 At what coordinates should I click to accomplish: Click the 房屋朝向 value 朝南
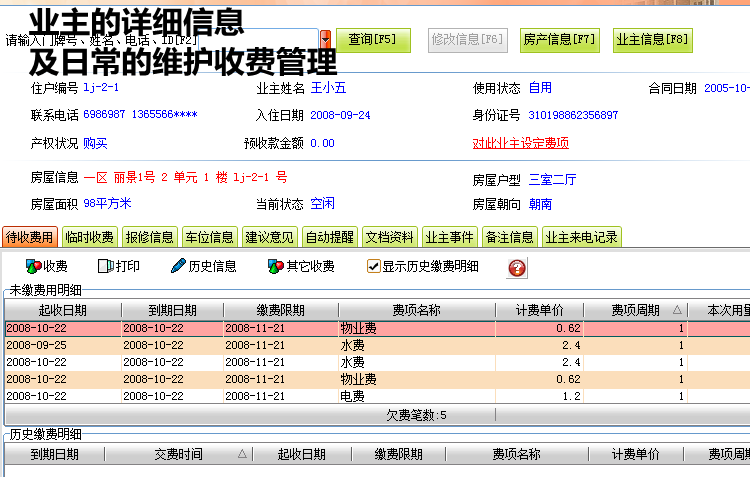pos(540,204)
